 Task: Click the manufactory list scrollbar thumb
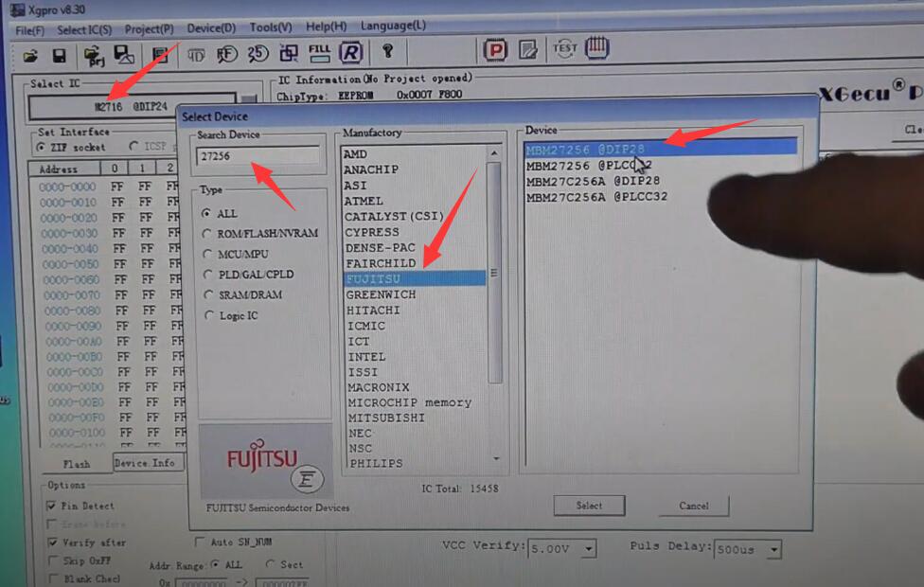[x=494, y=273]
